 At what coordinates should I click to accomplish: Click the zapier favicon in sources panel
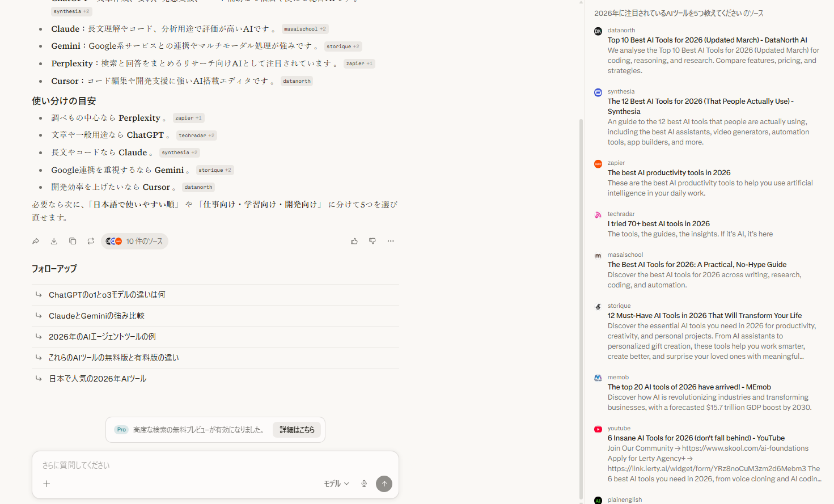tap(598, 164)
